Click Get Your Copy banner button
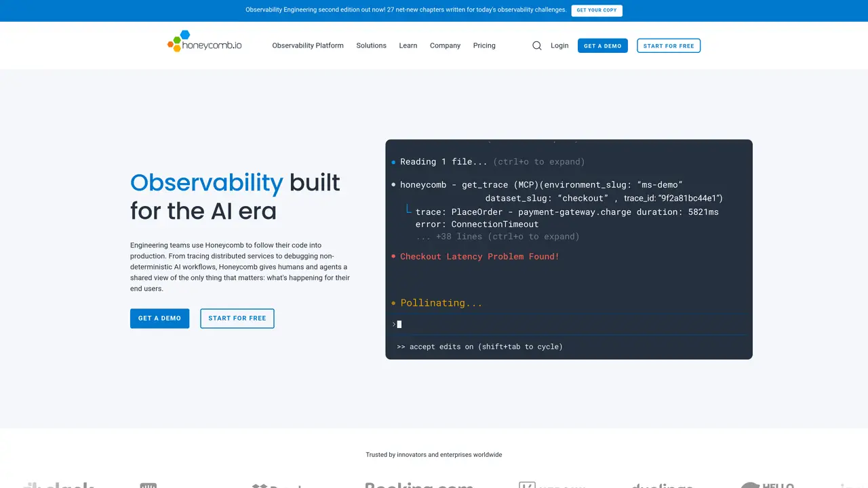 click(597, 10)
